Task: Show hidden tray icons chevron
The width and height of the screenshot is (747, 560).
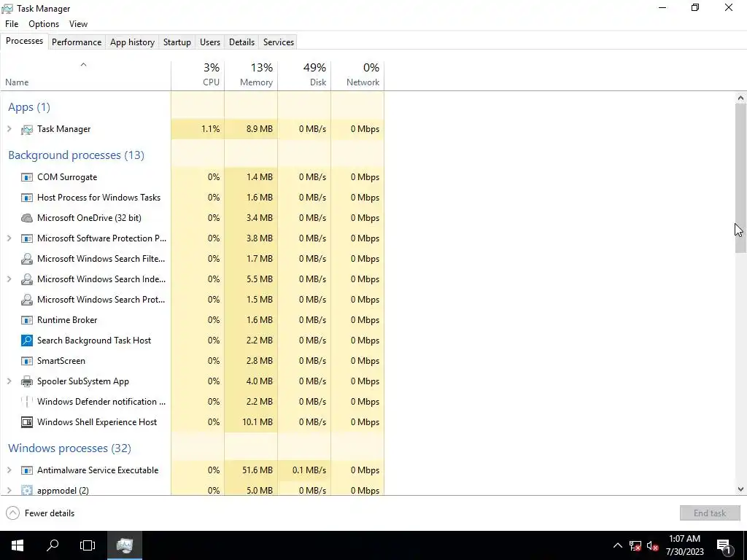Action: [617, 545]
